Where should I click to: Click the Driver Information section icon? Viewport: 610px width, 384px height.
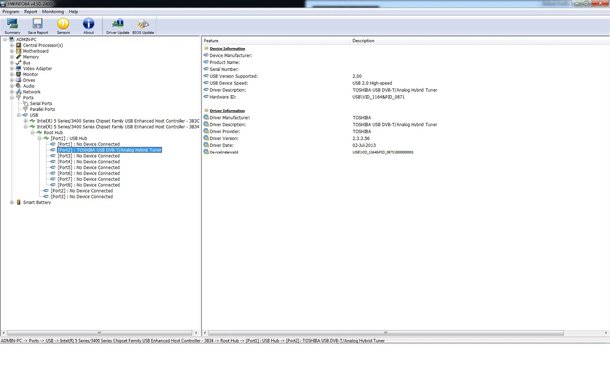coord(206,110)
